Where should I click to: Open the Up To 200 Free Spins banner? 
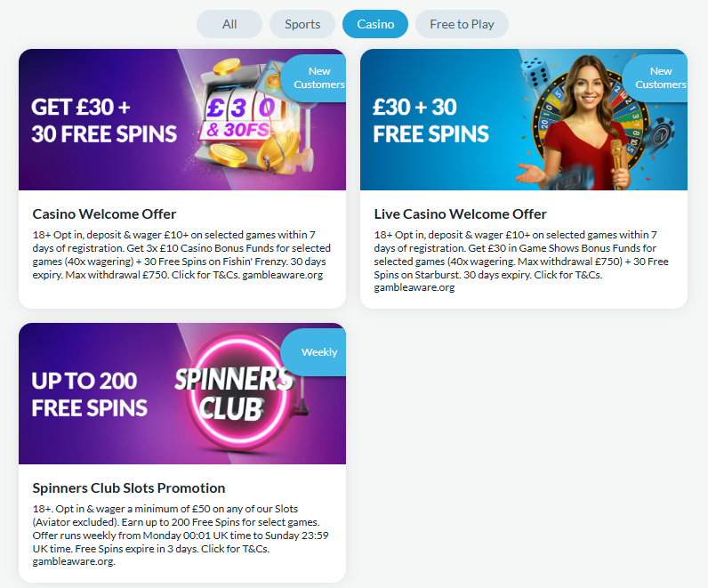pos(182,393)
